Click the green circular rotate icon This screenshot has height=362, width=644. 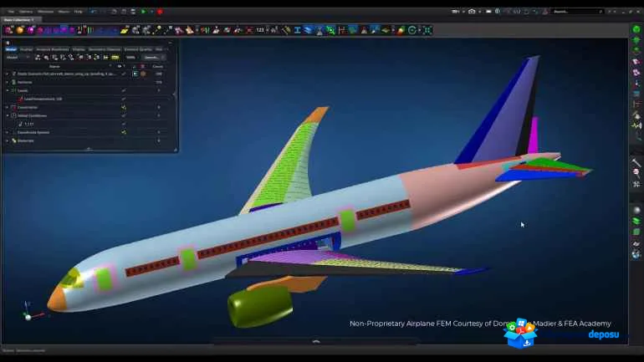click(x=412, y=30)
